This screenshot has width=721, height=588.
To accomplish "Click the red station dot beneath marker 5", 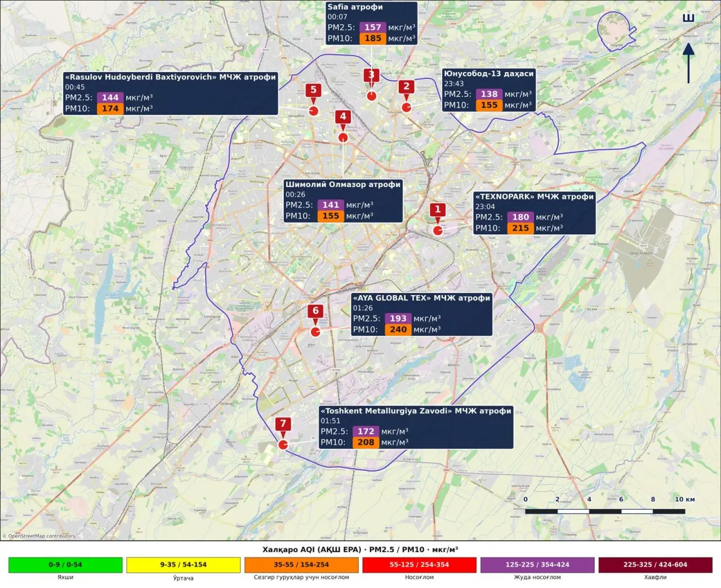I will [x=314, y=111].
